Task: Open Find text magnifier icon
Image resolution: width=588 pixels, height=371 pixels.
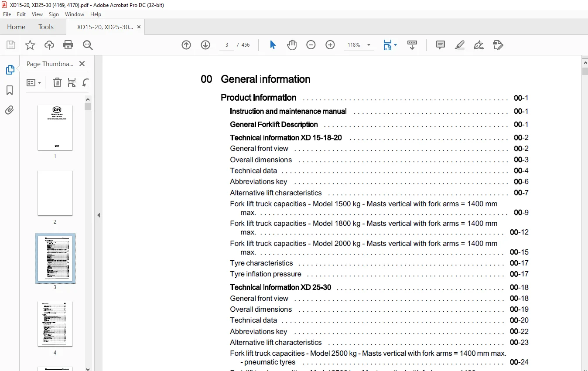Action: [x=88, y=45]
